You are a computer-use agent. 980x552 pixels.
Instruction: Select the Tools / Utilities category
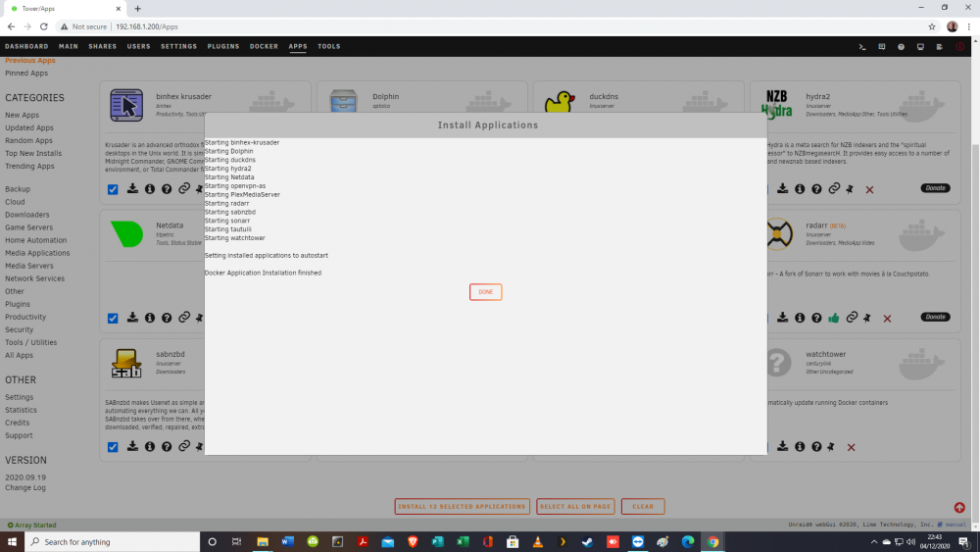[30, 342]
